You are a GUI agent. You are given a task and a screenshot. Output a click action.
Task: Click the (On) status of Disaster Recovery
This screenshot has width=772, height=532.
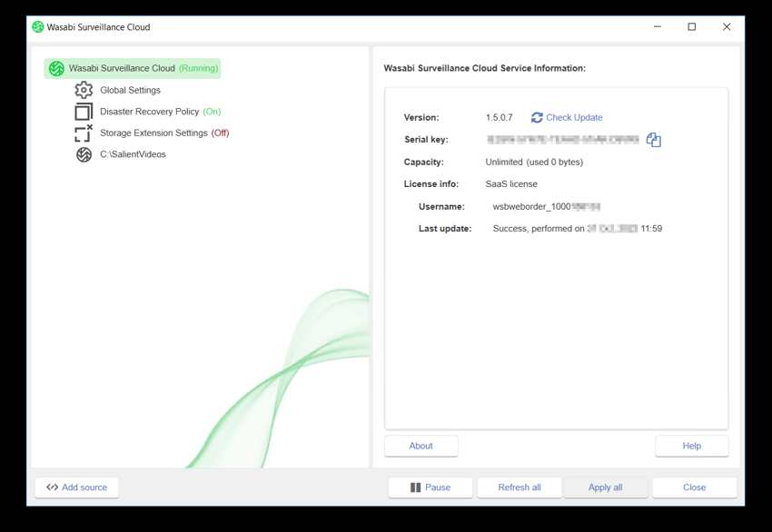(212, 112)
